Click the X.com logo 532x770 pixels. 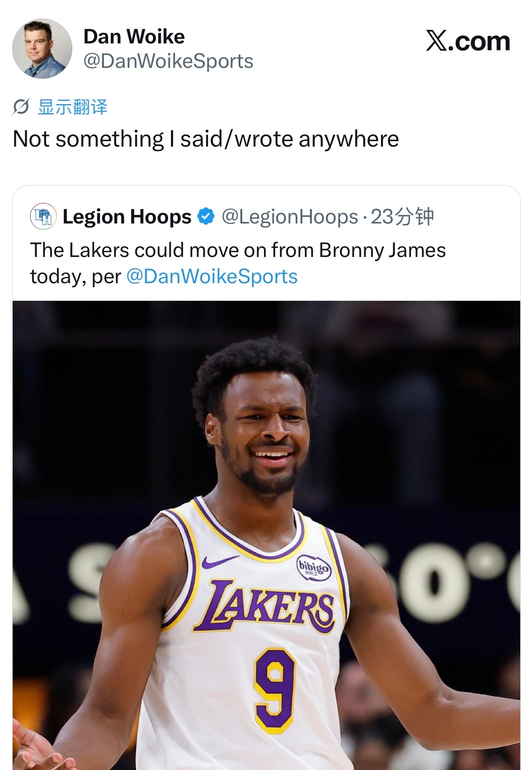pyautogui.click(x=468, y=41)
